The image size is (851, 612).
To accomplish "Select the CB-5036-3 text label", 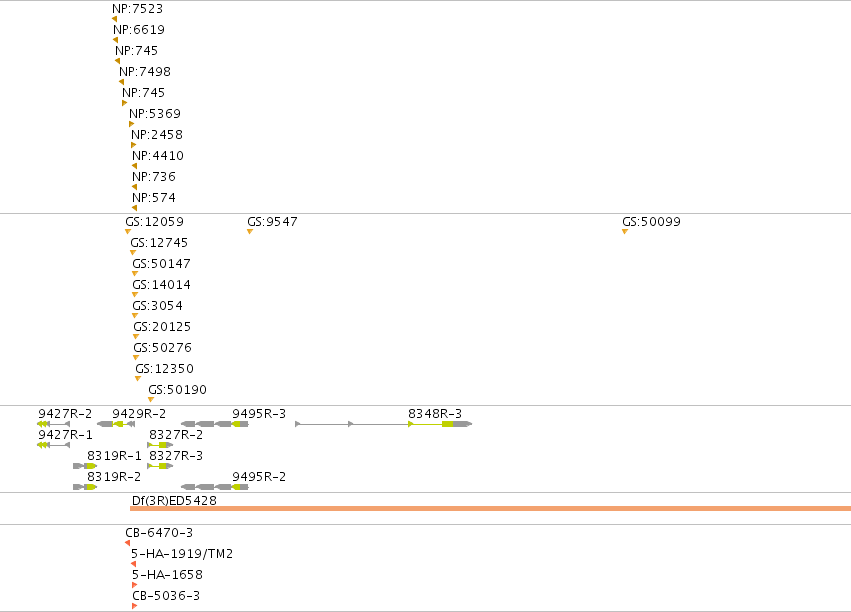I will 166,596.
